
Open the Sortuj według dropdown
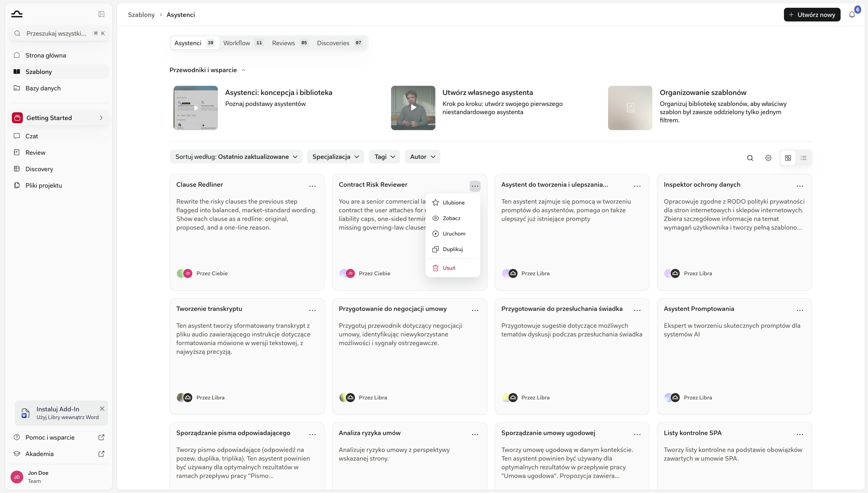[x=236, y=157]
